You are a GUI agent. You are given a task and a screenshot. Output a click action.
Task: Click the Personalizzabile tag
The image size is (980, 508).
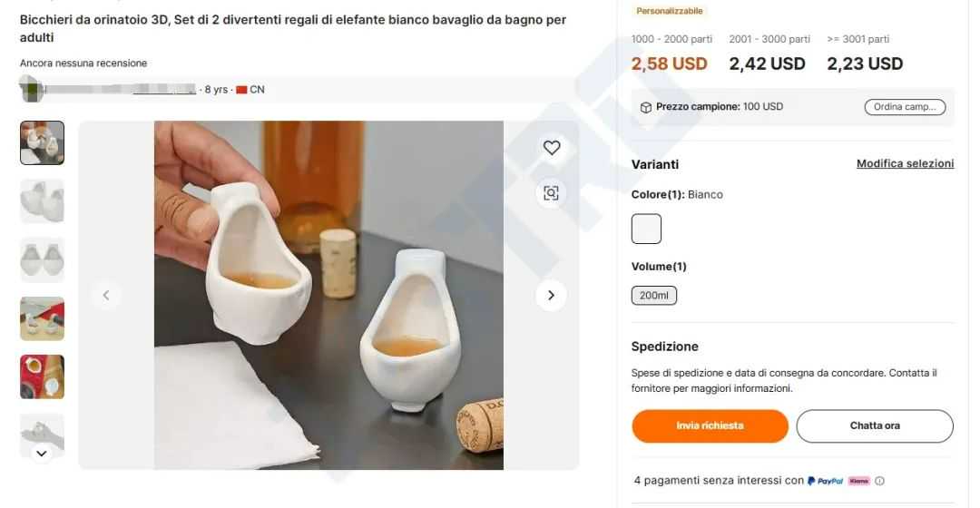pos(669,11)
